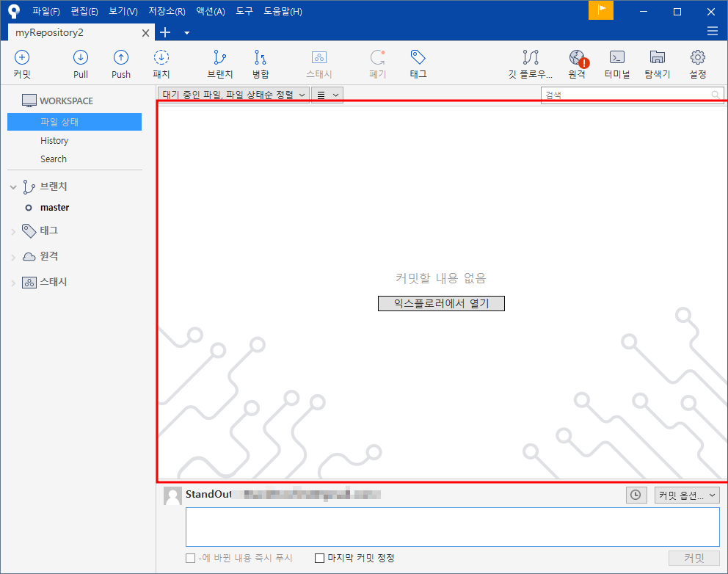The width and height of the screenshot is (728, 574).
Task: Open the 파일(F) menu
Action: (x=46, y=11)
